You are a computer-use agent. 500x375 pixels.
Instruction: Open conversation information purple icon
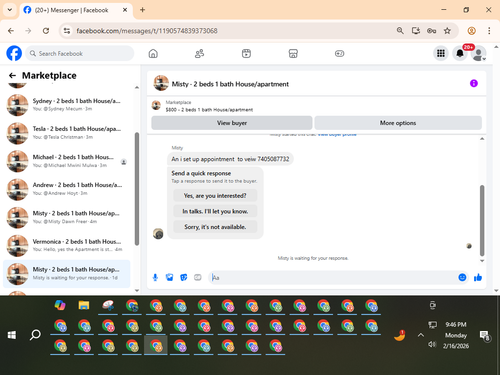[x=474, y=83]
